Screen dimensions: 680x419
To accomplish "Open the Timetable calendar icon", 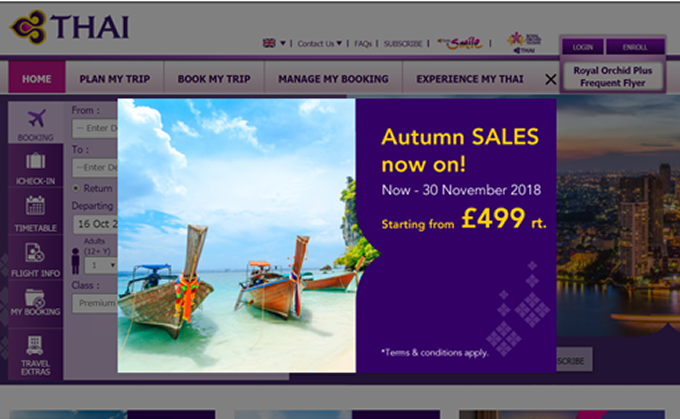I will 36,213.
